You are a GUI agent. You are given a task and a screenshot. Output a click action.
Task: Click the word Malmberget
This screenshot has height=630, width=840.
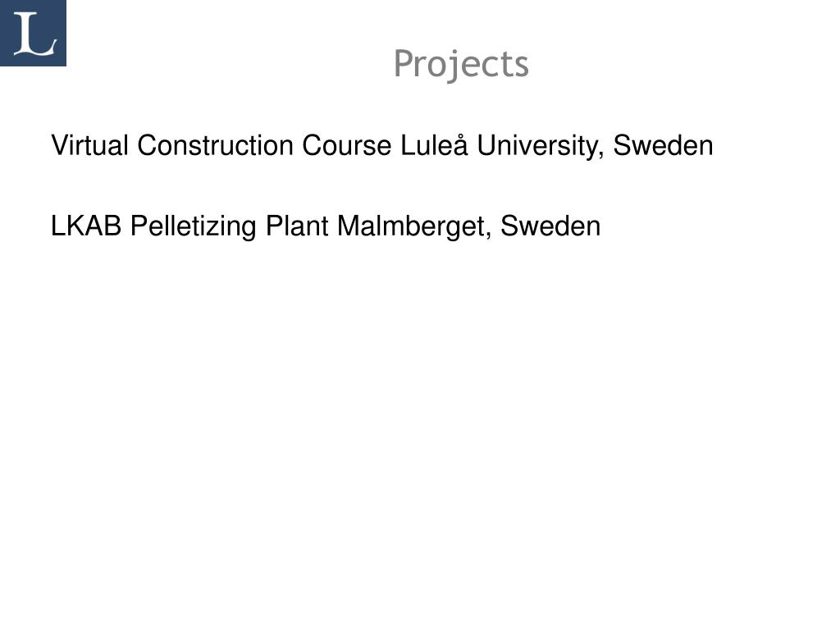click(412, 227)
